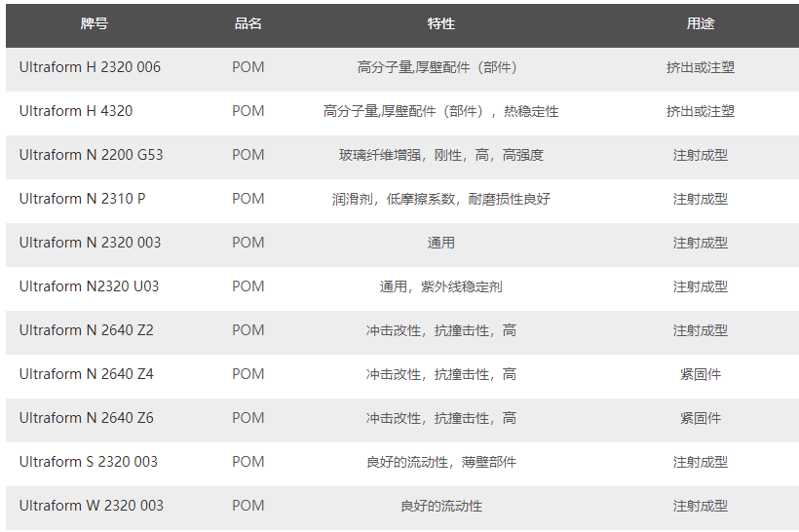Click the 润滑剂，低摩擦系数 characteristics text
799x532 pixels.
tap(441, 199)
